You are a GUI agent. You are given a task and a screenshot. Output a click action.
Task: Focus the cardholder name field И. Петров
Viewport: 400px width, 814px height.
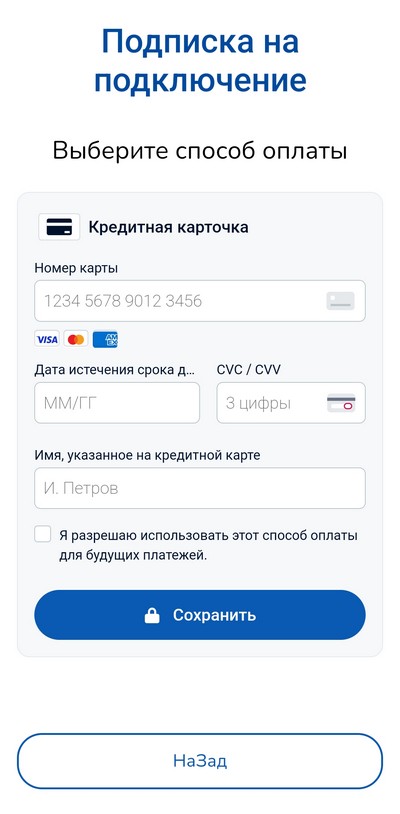pyautogui.click(x=200, y=488)
